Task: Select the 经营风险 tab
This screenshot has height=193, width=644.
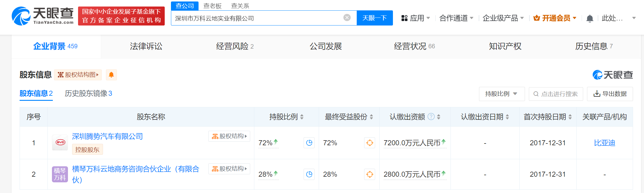Action: pyautogui.click(x=235, y=46)
